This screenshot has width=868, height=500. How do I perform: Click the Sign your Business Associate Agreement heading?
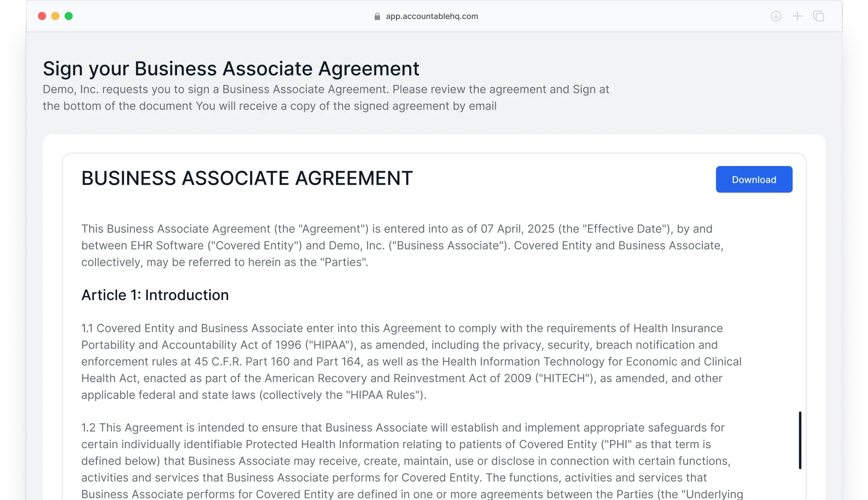pos(231,68)
